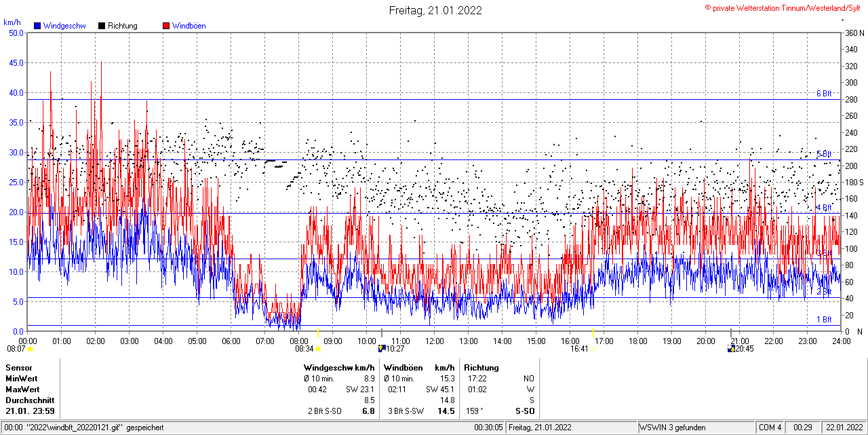Image resolution: width=868 pixels, height=435 pixels.
Task: Click the '24:00' time axis label
Action: (841, 341)
